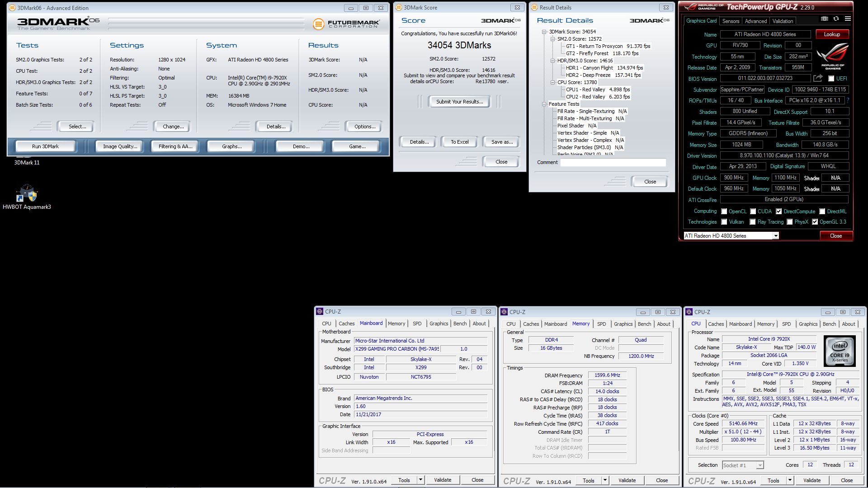Screen dimensions: 868x488
Task: Click the Graphs button in 3DMark06
Action: [231, 146]
